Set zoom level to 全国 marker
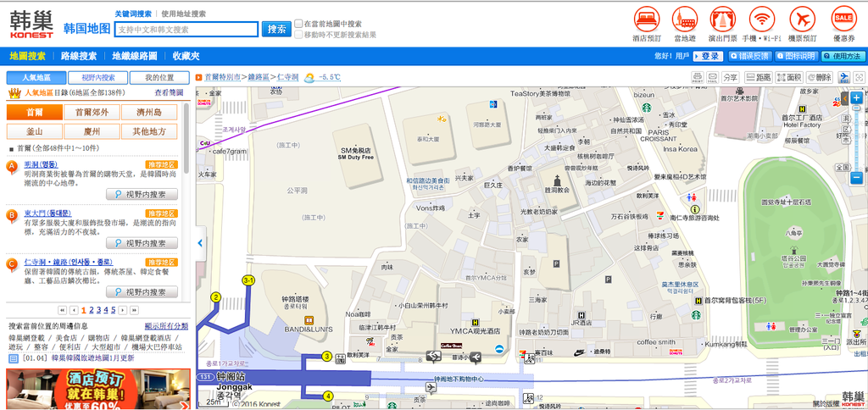The width and height of the screenshot is (868, 410). [x=843, y=168]
